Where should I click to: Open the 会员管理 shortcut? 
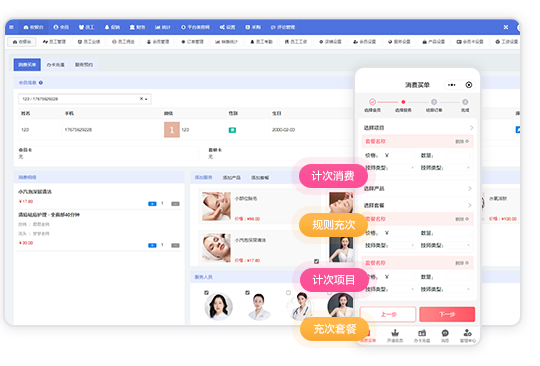[x=158, y=42]
